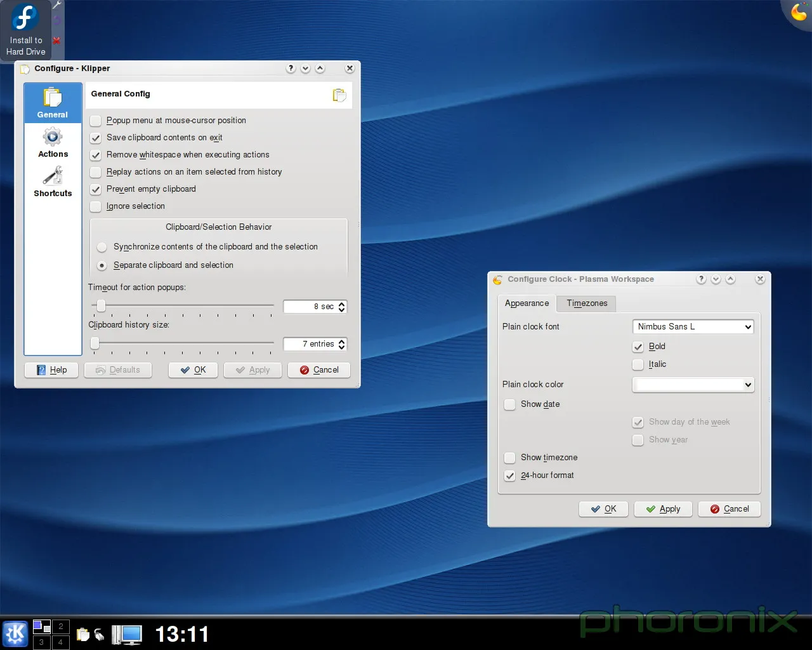Close the Configure Klipper window
Screen dimensions: 812x650
[350, 69]
